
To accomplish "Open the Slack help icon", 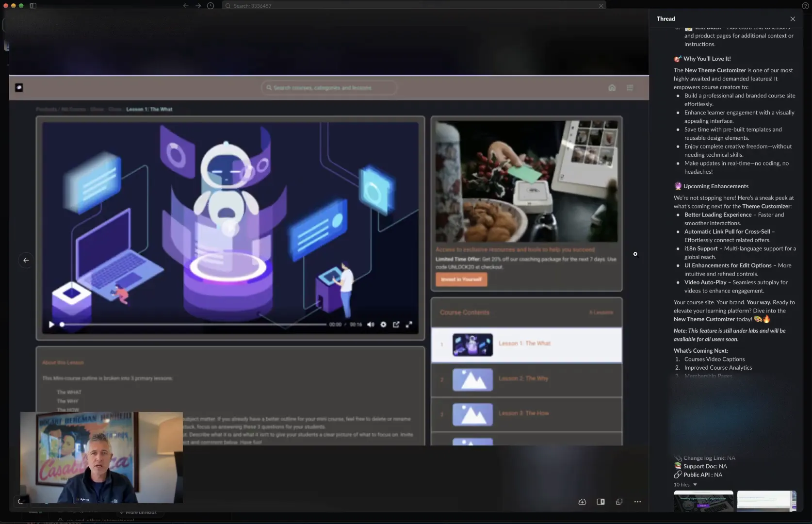I will coord(805,6).
